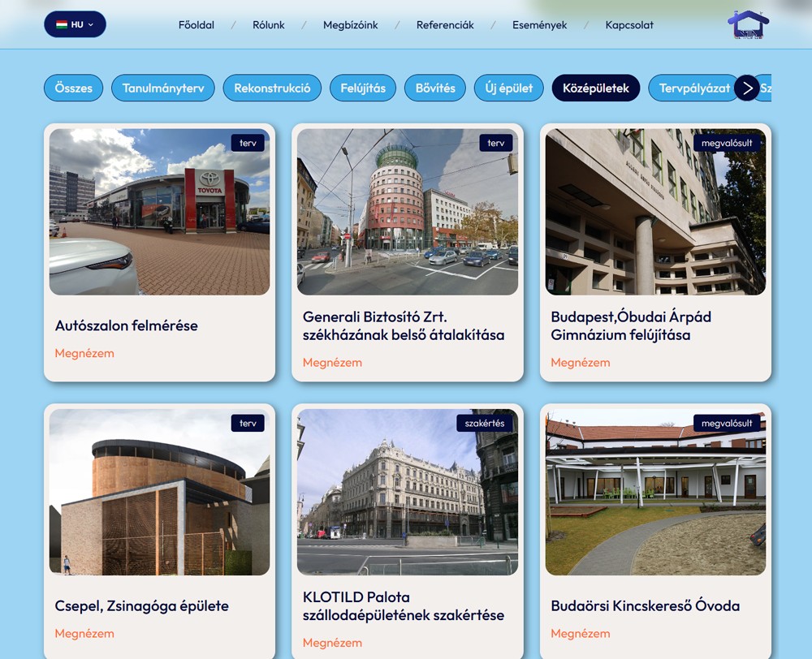Click the KLOTILD Palota szállodaépületének title
The width and height of the screenshot is (812, 659).
tap(404, 605)
